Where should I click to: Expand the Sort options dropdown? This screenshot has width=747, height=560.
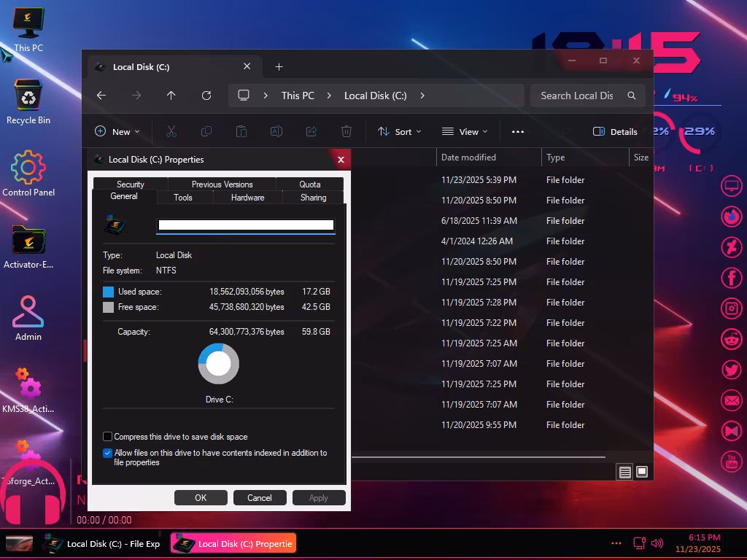[399, 131]
